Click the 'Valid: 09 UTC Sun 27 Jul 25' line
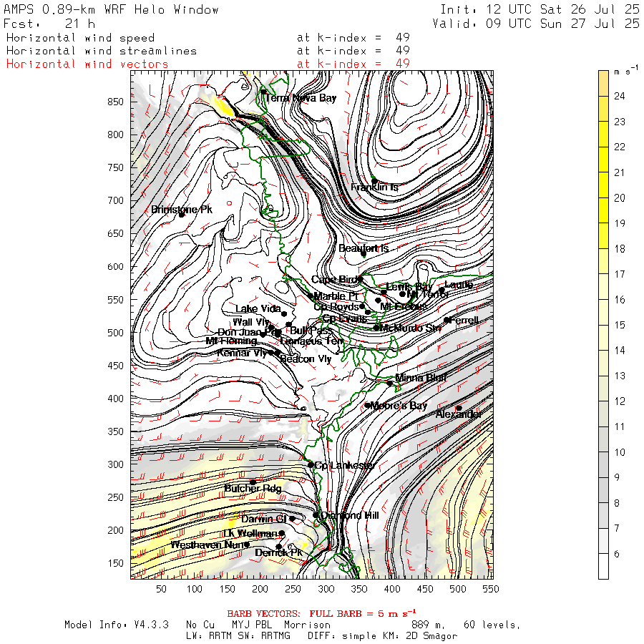 [x=535, y=24]
